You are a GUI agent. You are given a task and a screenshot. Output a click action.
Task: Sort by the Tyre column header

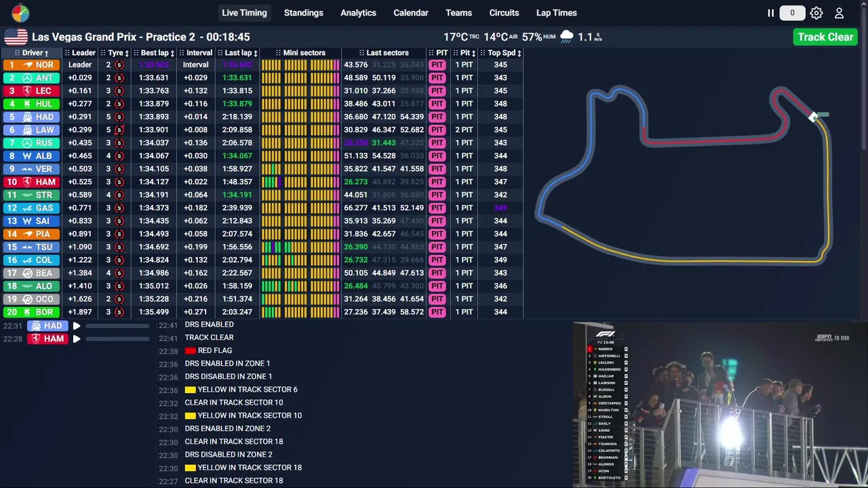tap(115, 53)
